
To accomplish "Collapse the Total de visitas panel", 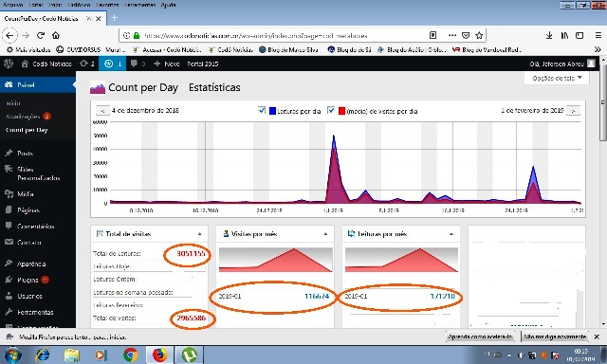I will point(200,234).
